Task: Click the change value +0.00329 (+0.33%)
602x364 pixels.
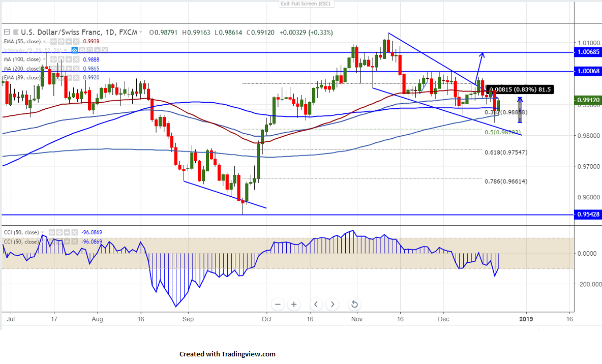Action: coord(306,33)
